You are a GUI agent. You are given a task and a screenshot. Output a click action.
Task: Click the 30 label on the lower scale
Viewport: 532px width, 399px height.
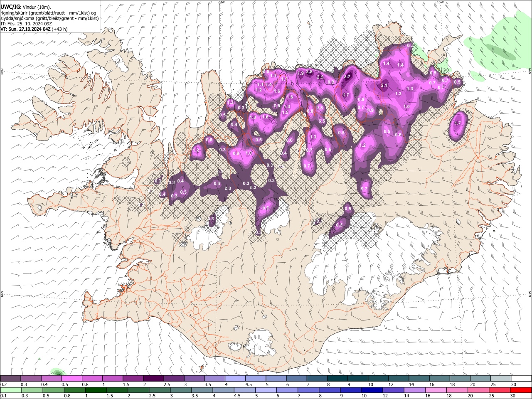(x=513, y=396)
